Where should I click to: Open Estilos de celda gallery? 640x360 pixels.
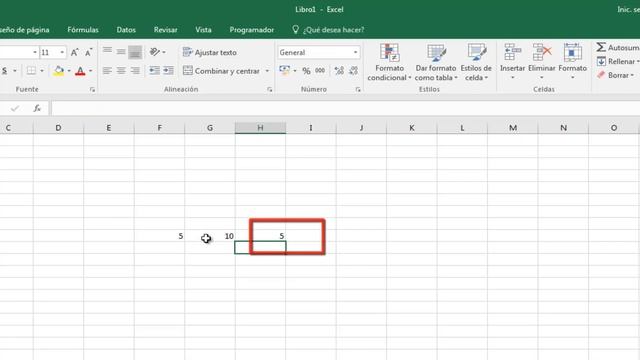point(476,62)
